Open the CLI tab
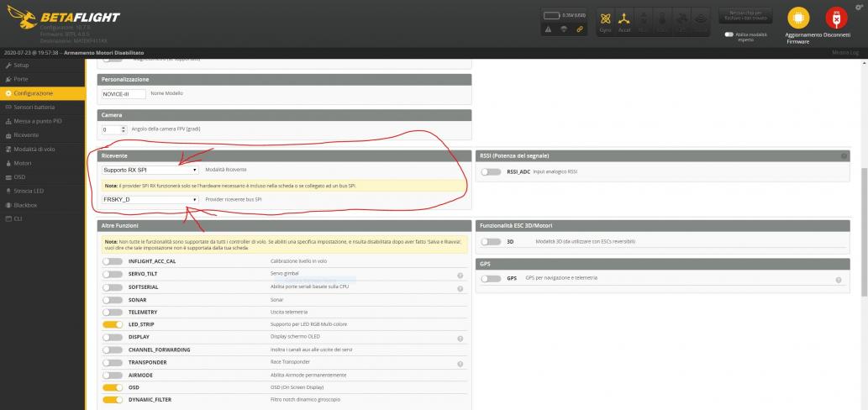 [x=43, y=218]
